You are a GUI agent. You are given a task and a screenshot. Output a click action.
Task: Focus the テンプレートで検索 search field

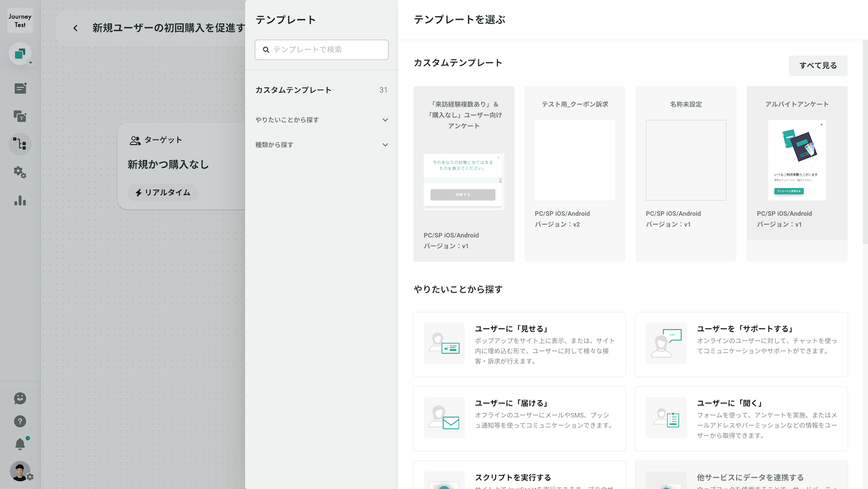pyautogui.click(x=322, y=50)
